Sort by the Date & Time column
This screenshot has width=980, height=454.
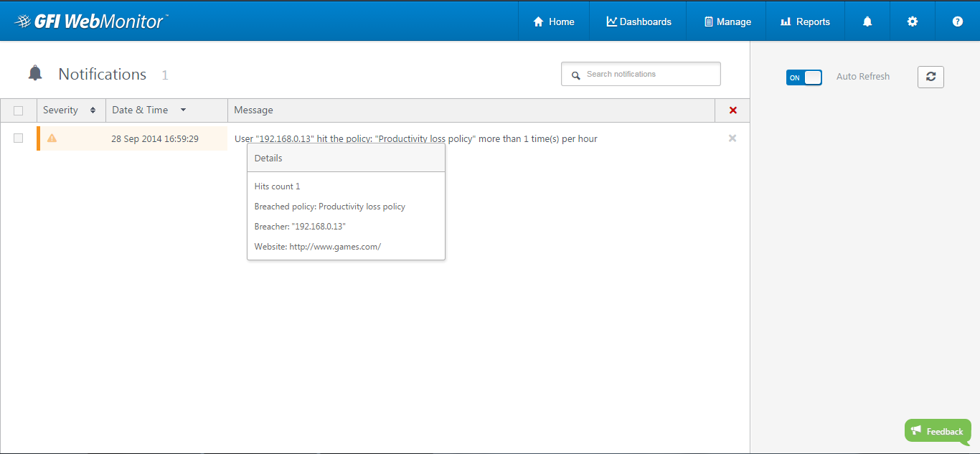[166, 110]
